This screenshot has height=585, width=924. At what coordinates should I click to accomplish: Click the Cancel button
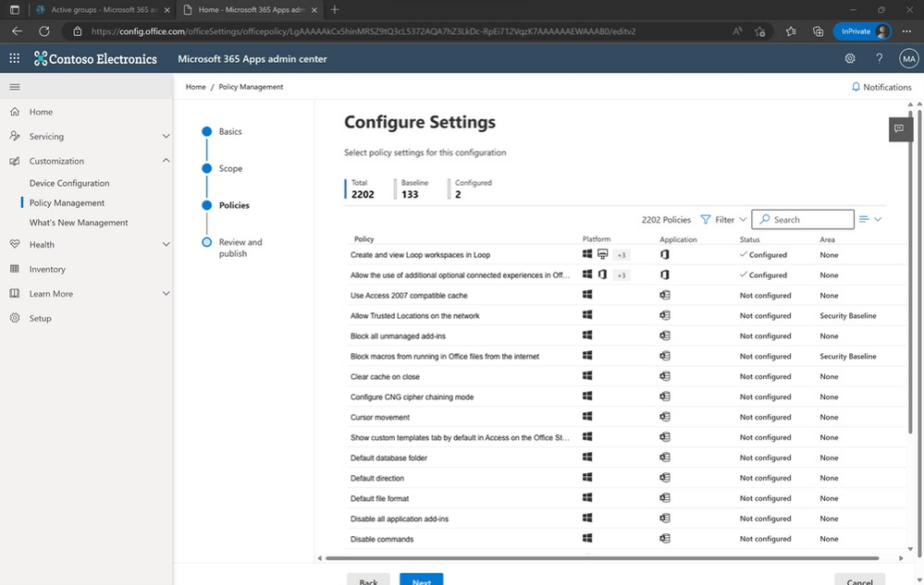tap(859, 579)
